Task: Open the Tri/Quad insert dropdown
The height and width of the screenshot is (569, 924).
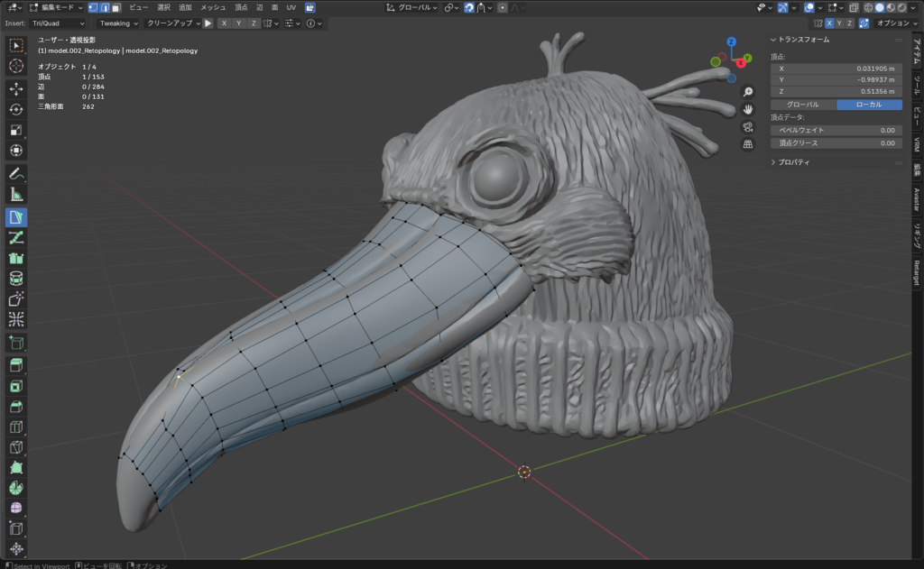Action: (x=56, y=23)
